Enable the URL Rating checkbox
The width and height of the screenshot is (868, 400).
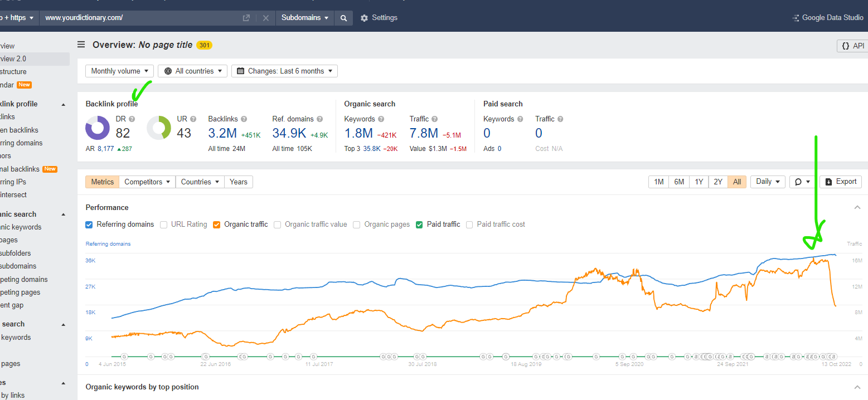coord(164,225)
